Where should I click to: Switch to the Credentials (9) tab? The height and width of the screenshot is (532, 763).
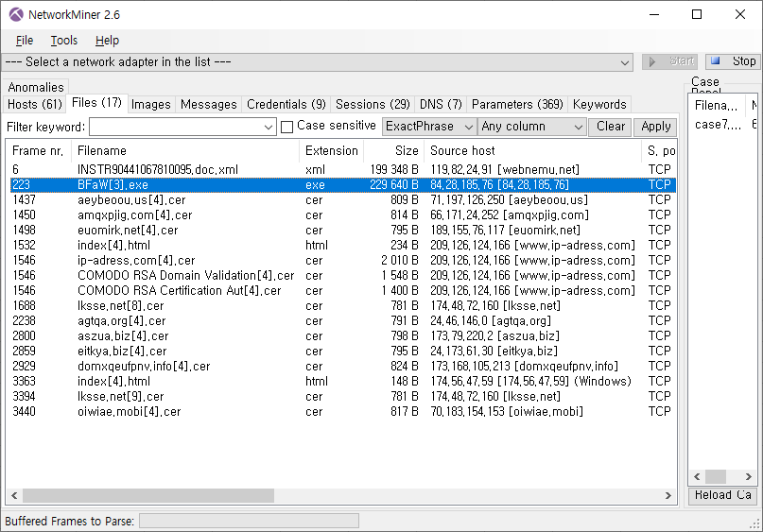pos(286,105)
